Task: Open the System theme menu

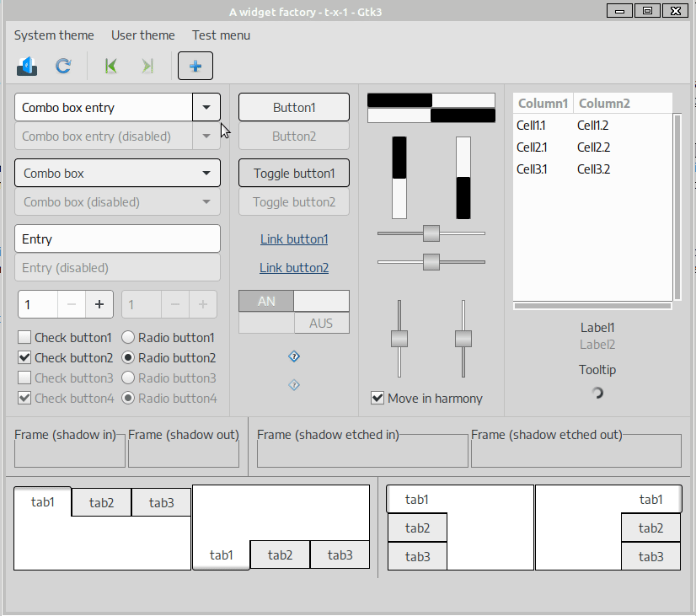Action: [x=54, y=35]
